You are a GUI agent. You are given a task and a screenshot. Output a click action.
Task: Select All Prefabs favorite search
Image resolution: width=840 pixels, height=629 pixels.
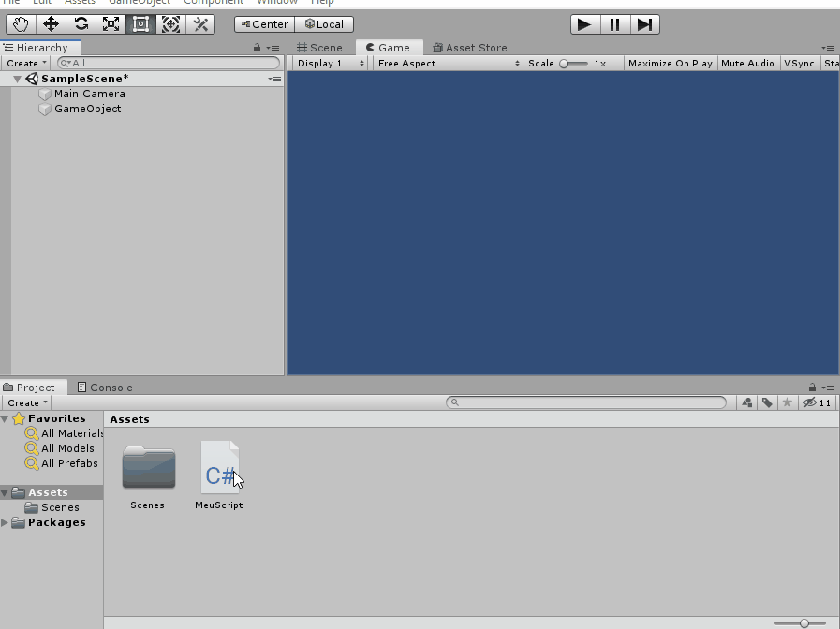pos(62,463)
